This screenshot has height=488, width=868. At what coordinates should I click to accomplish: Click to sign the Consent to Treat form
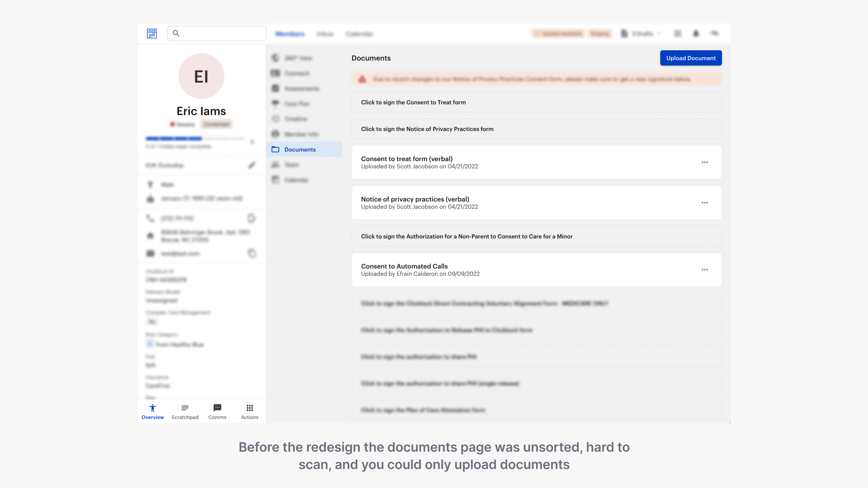(x=413, y=102)
